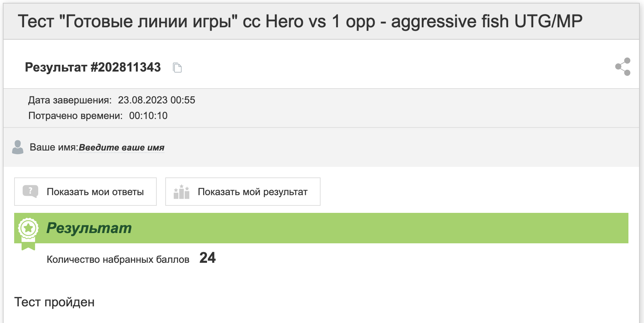Click the time spent value 00:10:10
Image resolution: width=644 pixels, height=323 pixels.
coord(148,116)
